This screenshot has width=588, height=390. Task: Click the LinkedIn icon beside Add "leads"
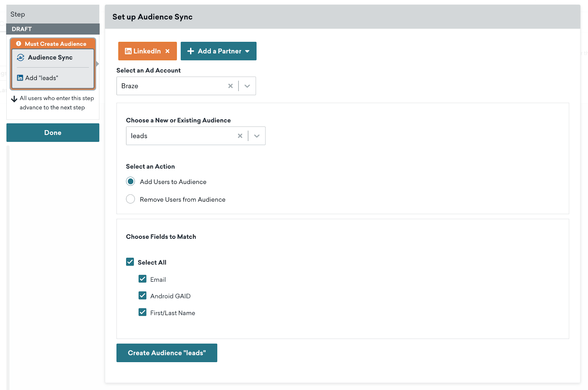coord(20,78)
